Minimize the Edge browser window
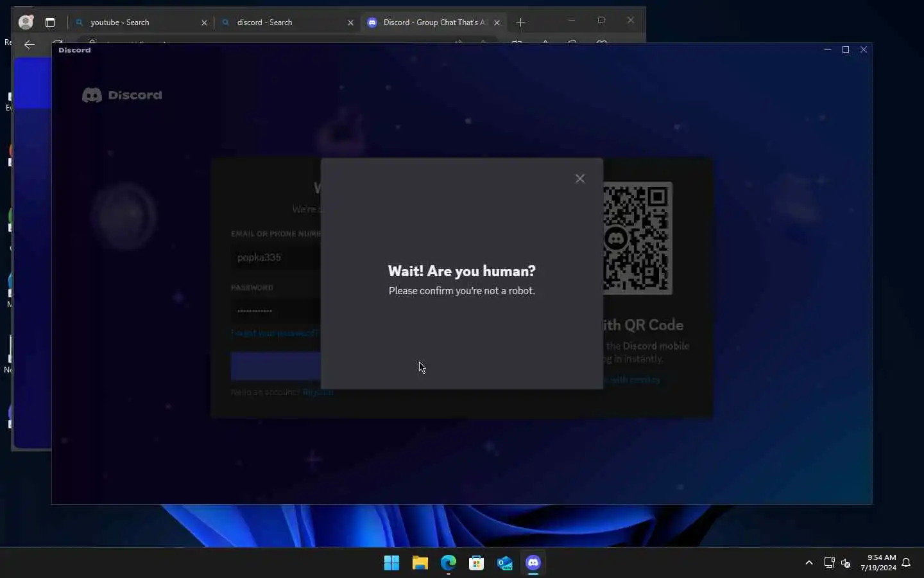This screenshot has width=924, height=578. coord(572,21)
